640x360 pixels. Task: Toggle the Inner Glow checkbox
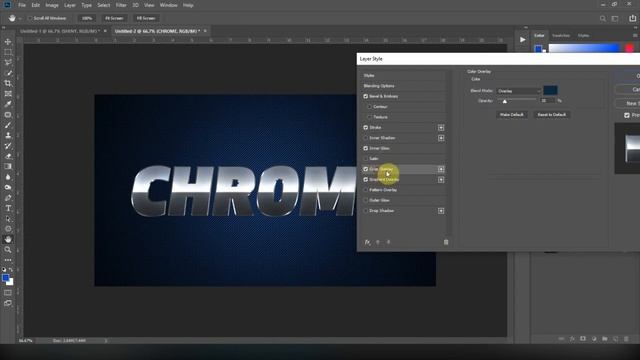tap(366, 148)
